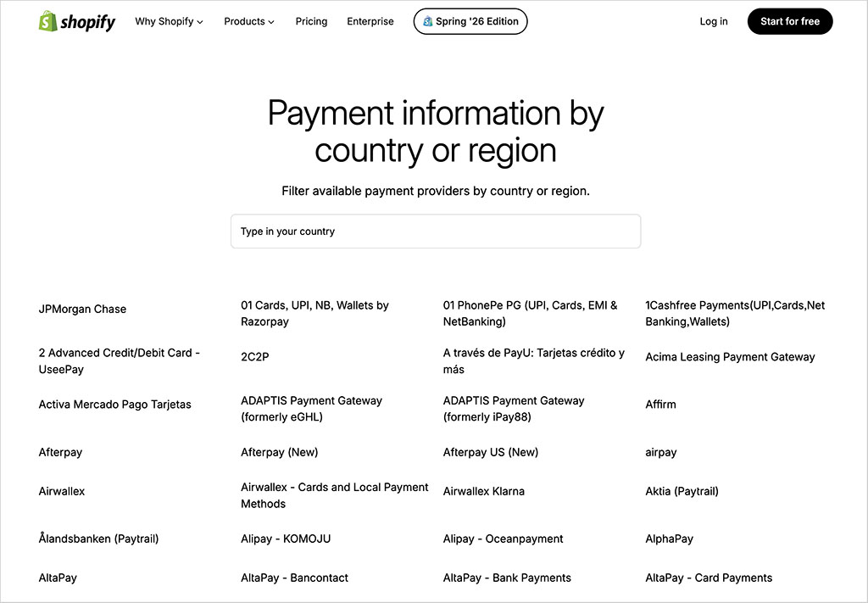The image size is (868, 603).
Task: Open the 2C2P provider
Action: pyautogui.click(x=254, y=356)
